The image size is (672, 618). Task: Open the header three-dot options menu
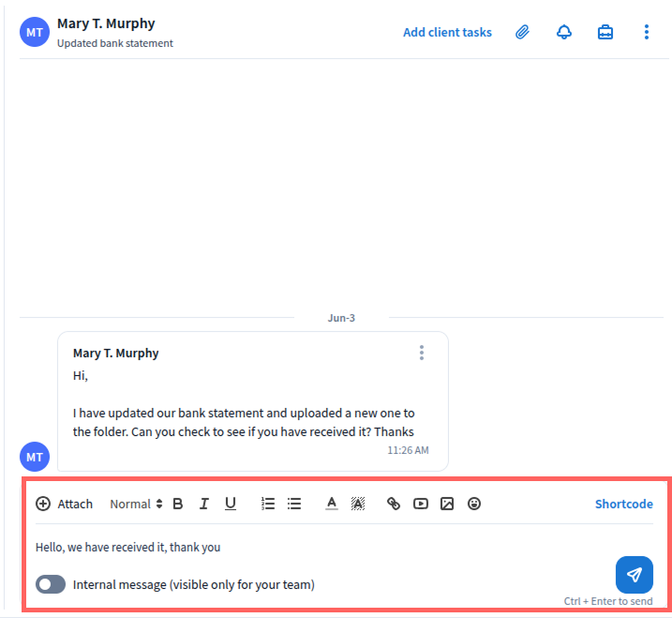646,32
